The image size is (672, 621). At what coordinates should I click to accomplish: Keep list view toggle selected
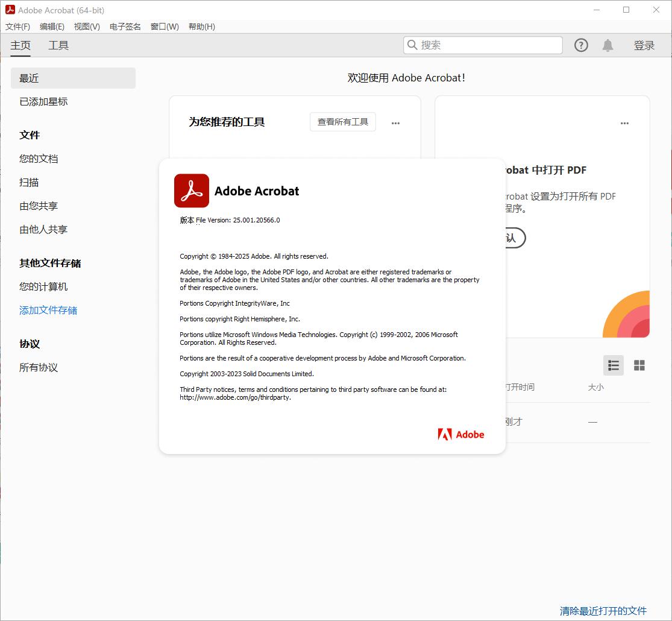(613, 365)
